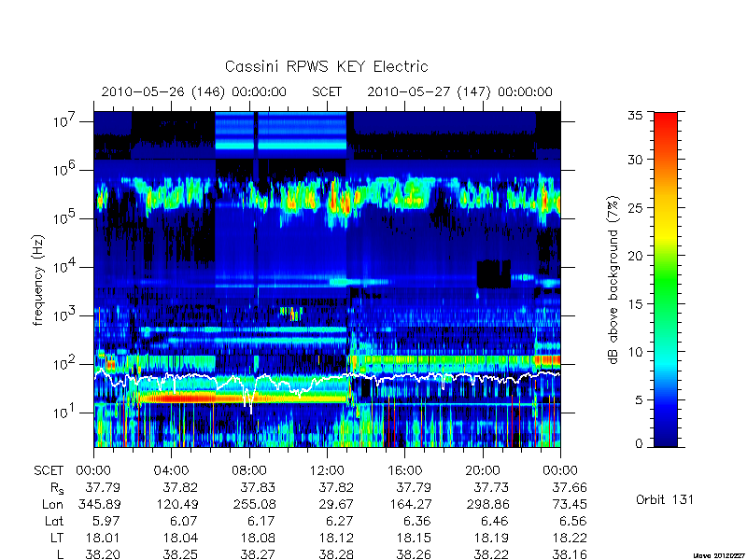Click the L value 38.27

pyautogui.click(x=259, y=554)
